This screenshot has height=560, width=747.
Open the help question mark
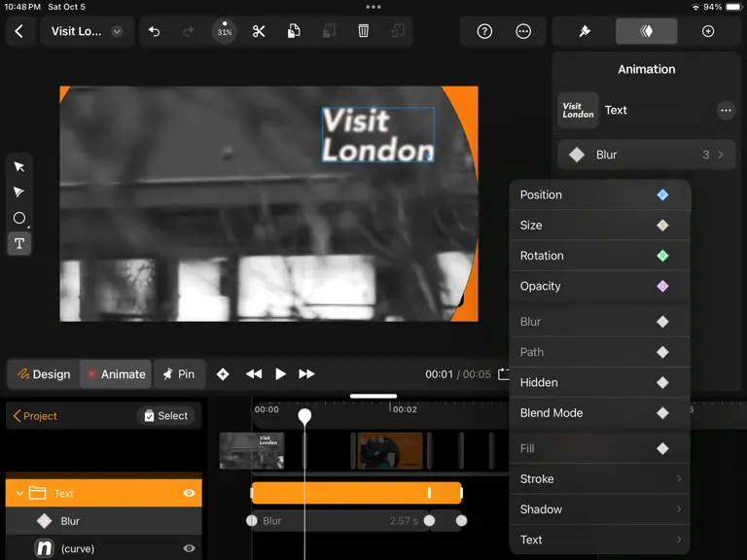point(484,31)
